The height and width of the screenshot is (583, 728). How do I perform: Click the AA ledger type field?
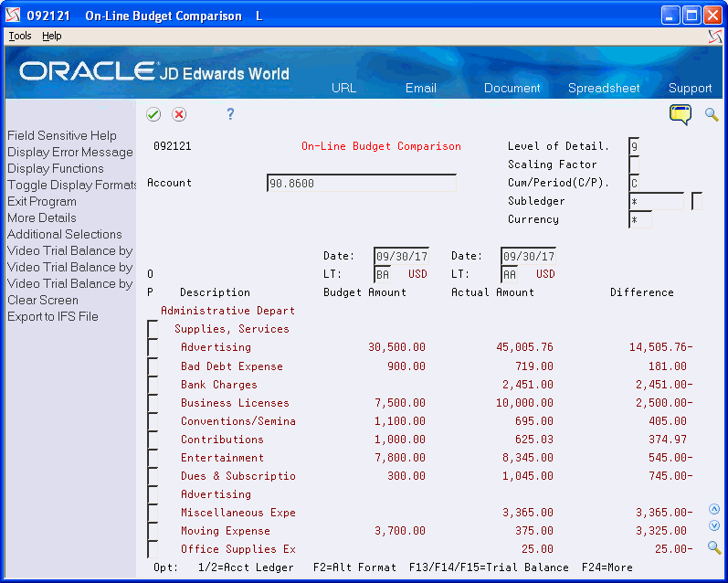click(x=510, y=274)
